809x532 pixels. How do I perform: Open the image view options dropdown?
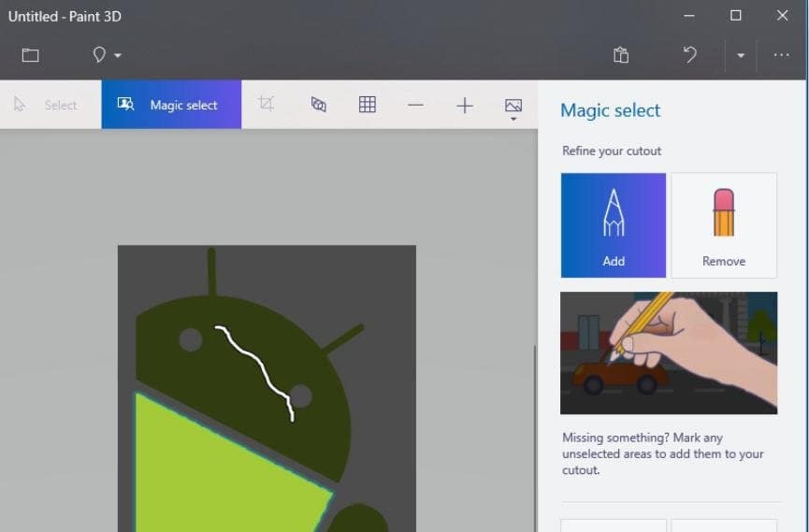point(513,109)
